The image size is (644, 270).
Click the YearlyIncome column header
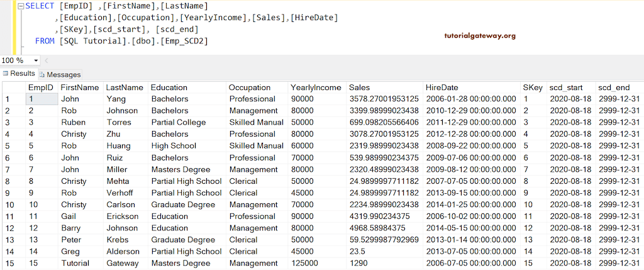pos(316,87)
